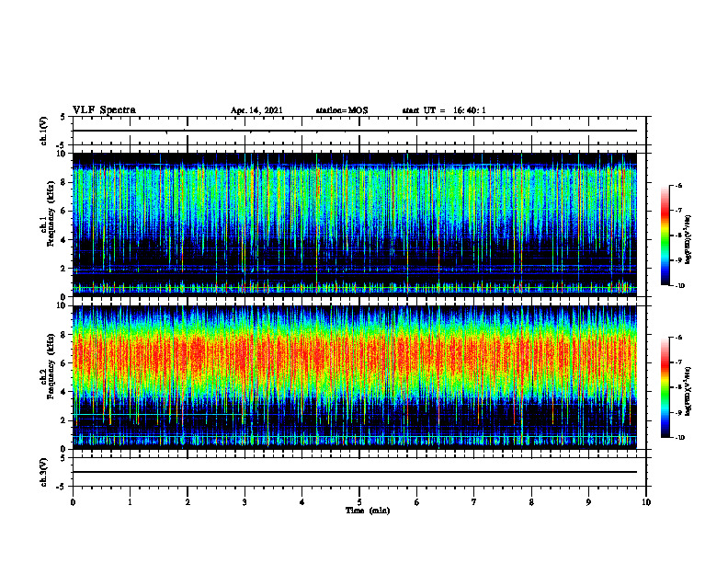Click the ch.2 frequency axis "2" tick label
Image resolution: width=728 pixels, height=563 pixels.
pyautogui.click(x=63, y=420)
